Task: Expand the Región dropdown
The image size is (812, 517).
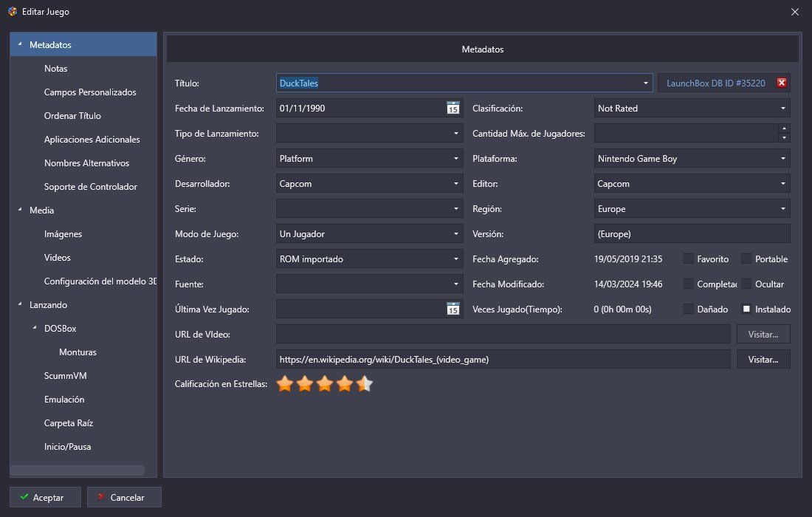Action: click(x=783, y=209)
